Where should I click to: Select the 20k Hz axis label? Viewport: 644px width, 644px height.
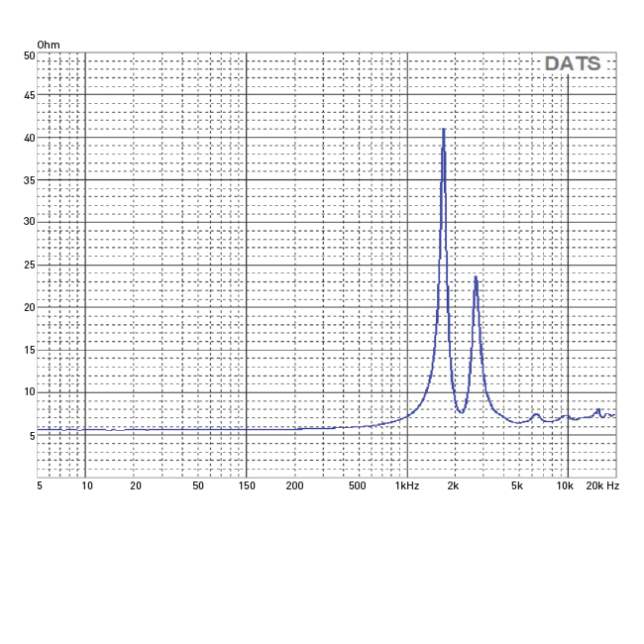click(602, 485)
